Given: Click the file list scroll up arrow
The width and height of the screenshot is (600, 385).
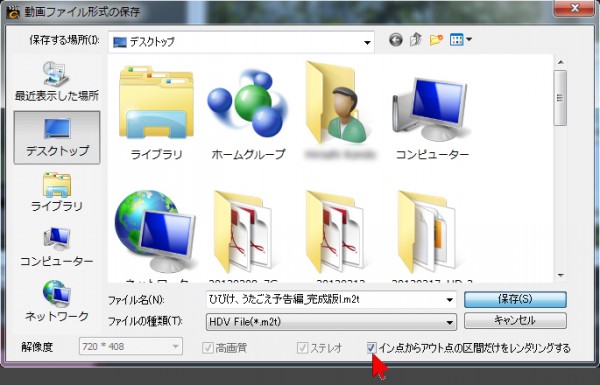Looking at the screenshot, I should click(x=561, y=62).
